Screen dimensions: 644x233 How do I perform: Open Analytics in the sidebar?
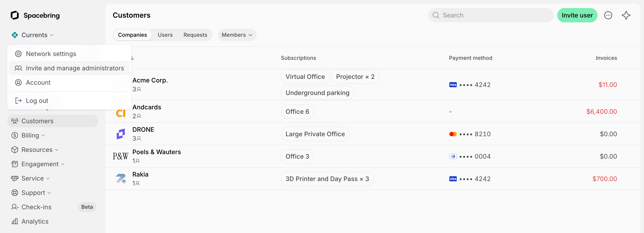coord(35,221)
